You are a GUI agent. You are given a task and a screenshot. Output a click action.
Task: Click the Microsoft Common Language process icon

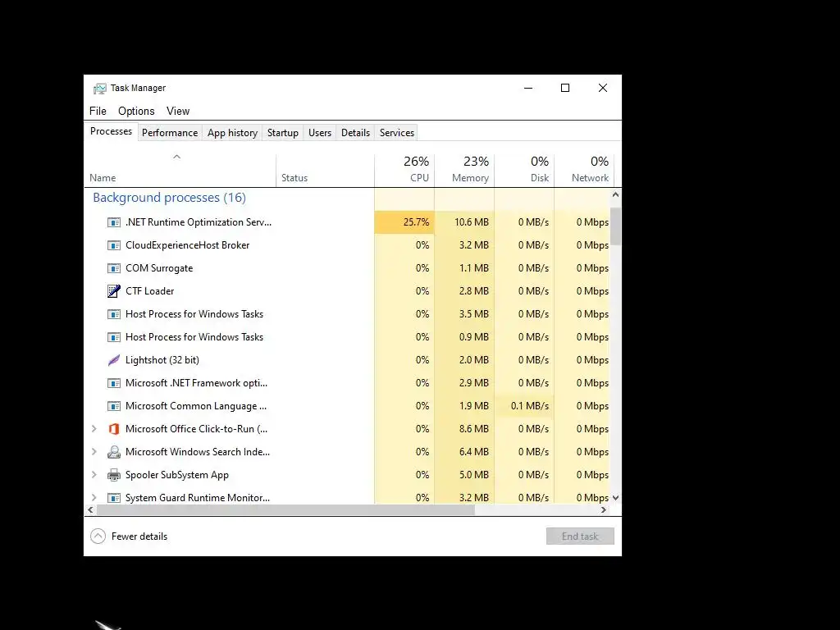click(113, 406)
